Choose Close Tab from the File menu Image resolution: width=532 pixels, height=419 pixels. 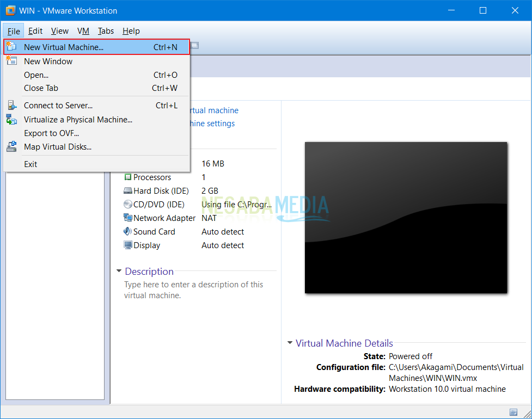[41, 88]
